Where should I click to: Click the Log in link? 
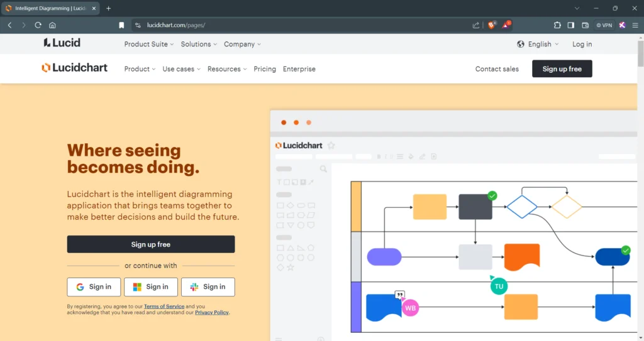pos(582,45)
